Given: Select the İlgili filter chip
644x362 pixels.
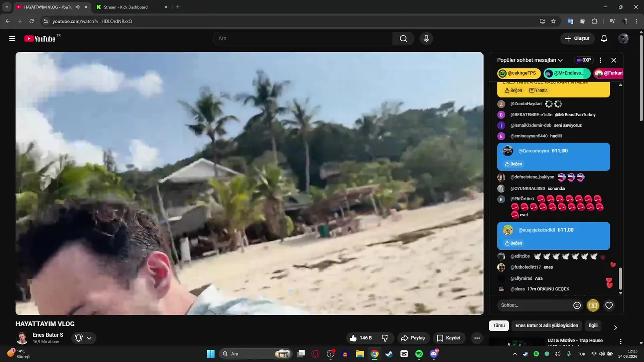Looking at the screenshot, I should (x=593, y=326).
